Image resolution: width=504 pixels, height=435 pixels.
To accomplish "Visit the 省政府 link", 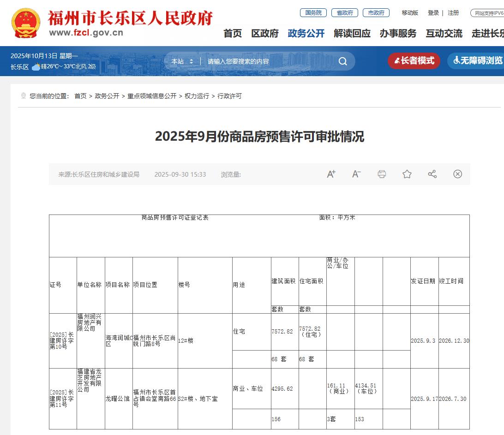I will click(x=344, y=13).
